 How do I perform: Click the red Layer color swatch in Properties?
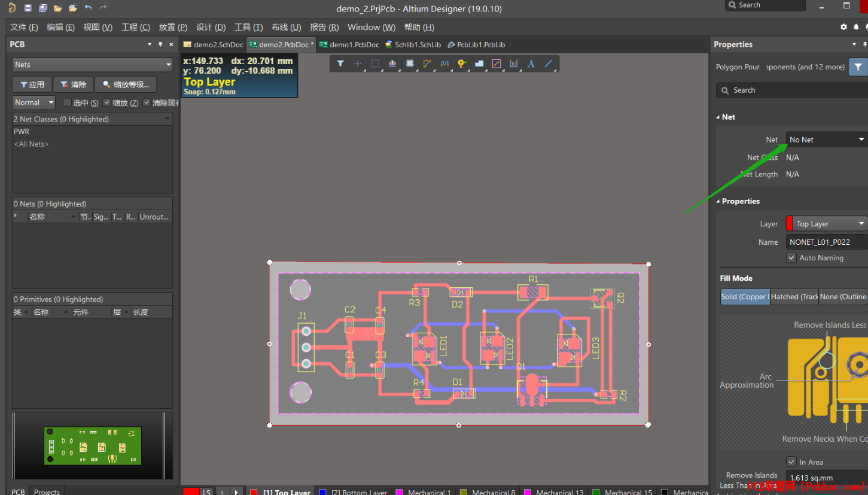(789, 224)
